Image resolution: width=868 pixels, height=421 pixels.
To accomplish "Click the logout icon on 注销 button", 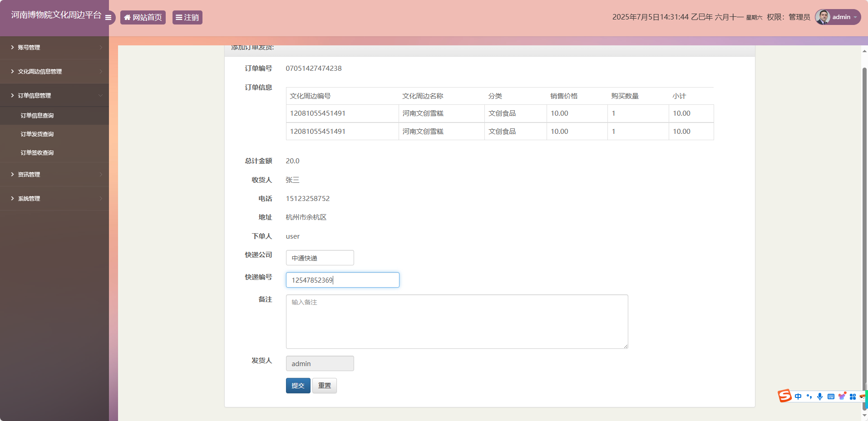I will tap(179, 17).
